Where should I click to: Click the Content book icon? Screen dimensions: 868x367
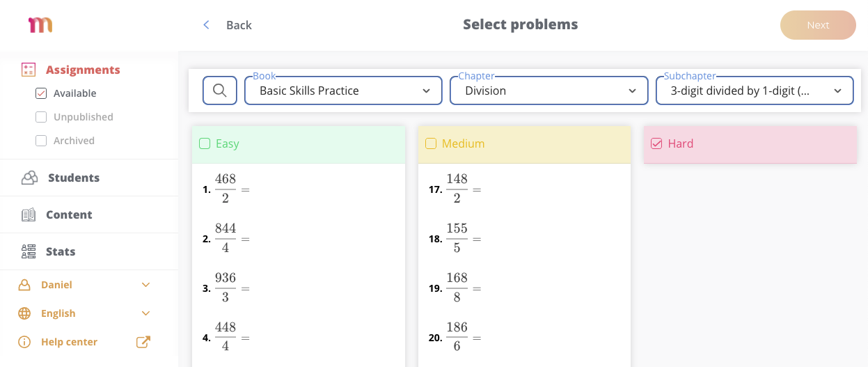coord(29,214)
